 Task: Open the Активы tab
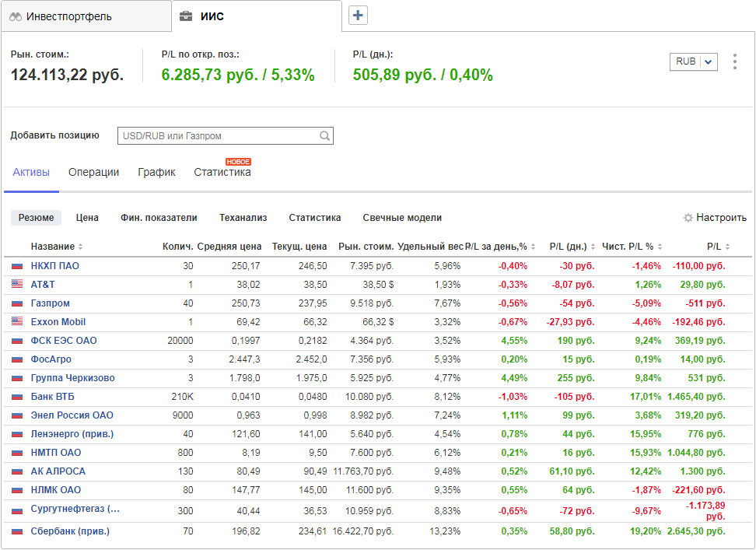coord(31,172)
